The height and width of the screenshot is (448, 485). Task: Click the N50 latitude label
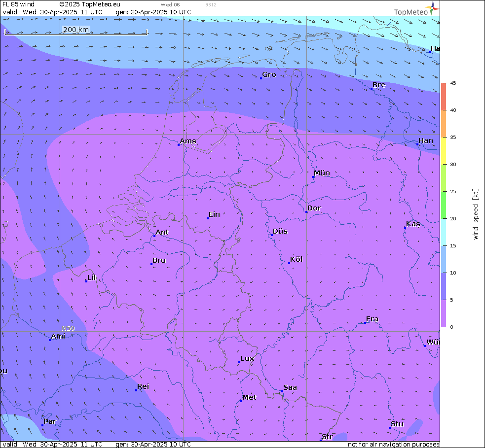pos(68,328)
